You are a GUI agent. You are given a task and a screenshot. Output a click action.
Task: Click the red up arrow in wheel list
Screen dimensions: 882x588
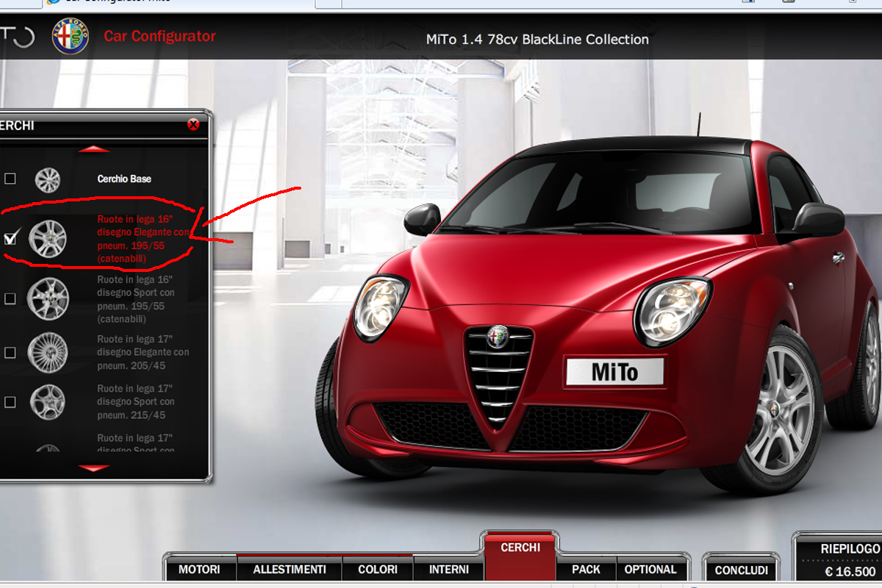point(94,149)
